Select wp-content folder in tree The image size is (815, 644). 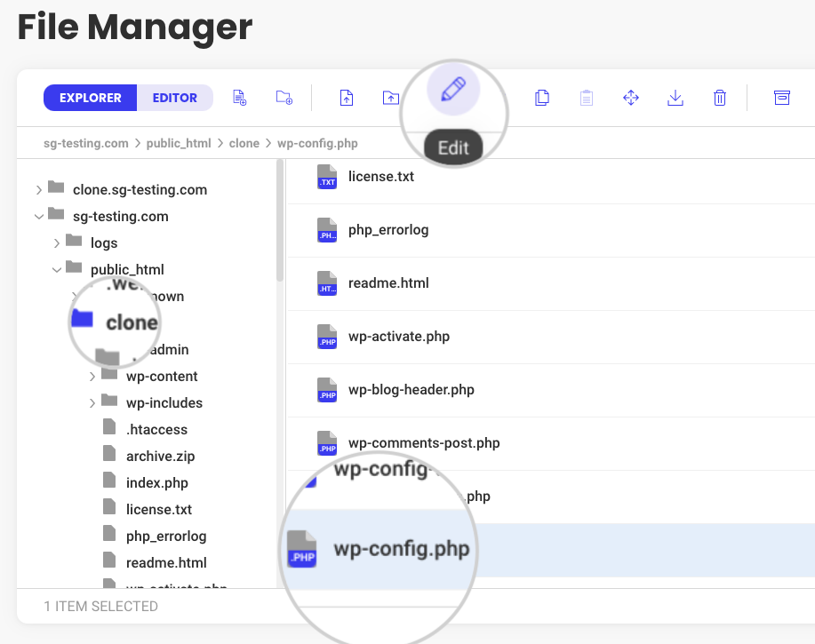[162, 377]
